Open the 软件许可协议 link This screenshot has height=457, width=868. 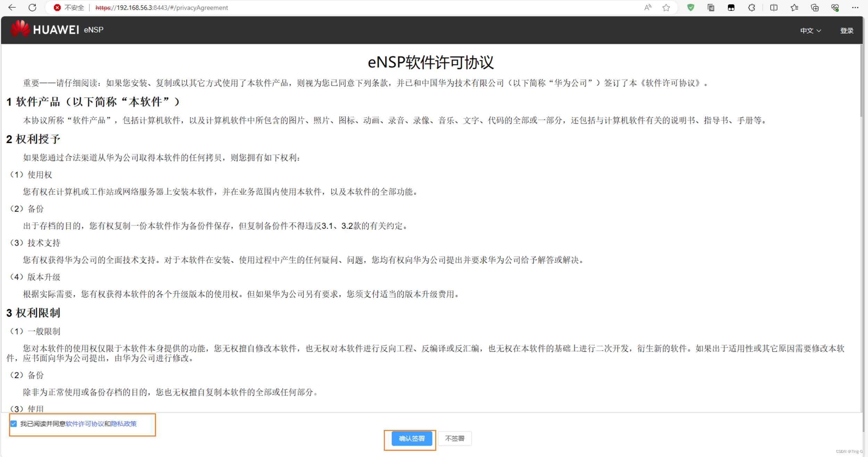85,424
